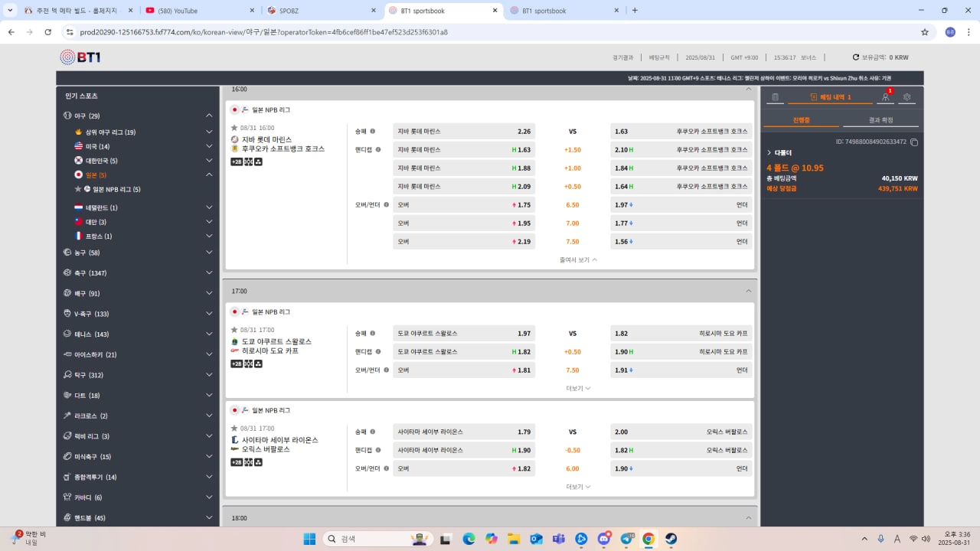Click 줄여서 보기 to show fewer odds
This screenshot has width=980, height=551.
click(x=578, y=260)
